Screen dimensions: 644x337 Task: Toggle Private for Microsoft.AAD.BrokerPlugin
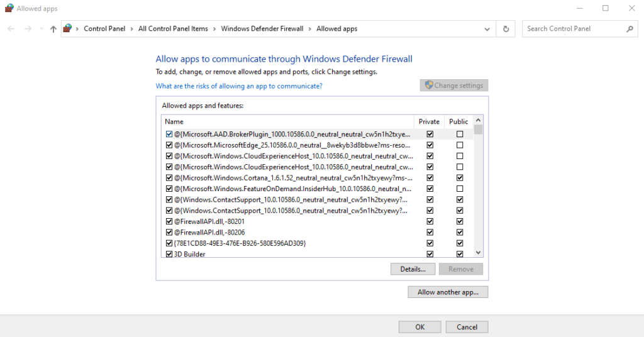(x=430, y=134)
